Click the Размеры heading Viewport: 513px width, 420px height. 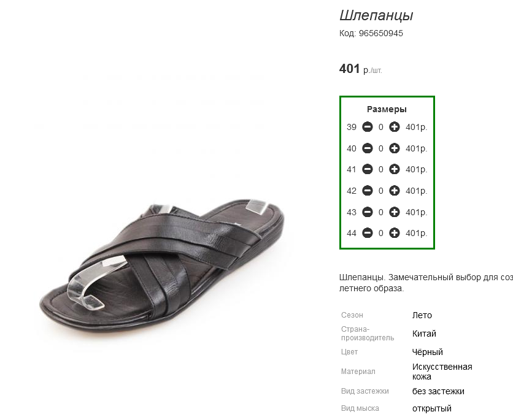tap(387, 109)
